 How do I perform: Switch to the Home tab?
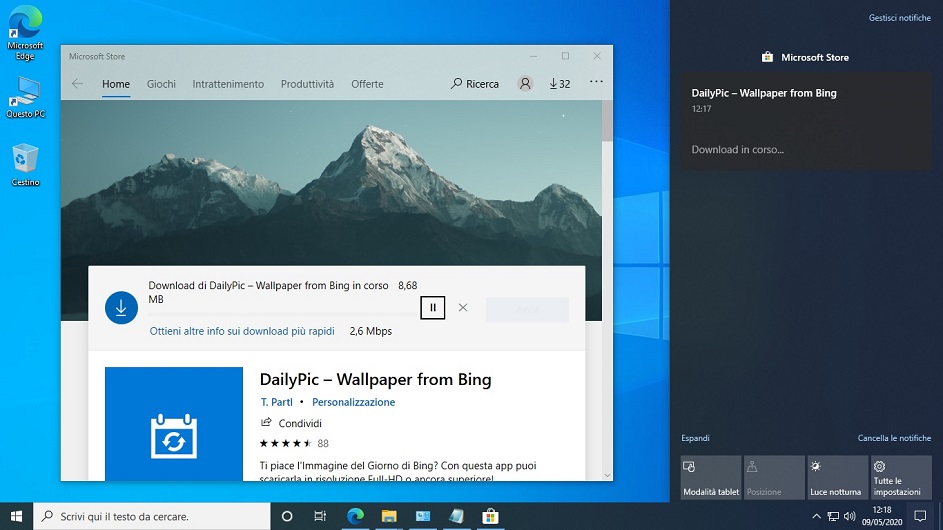click(x=115, y=84)
